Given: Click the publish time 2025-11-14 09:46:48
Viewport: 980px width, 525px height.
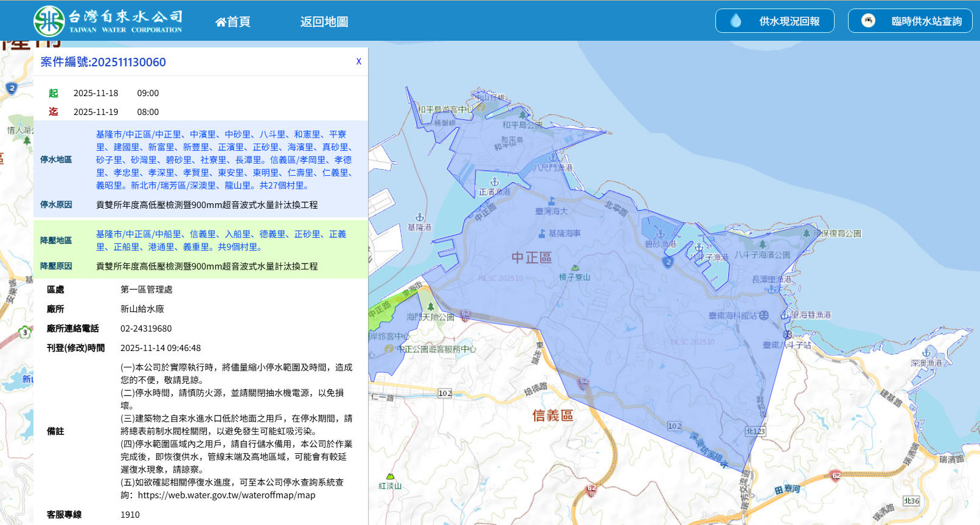Looking at the screenshot, I should point(161,348).
